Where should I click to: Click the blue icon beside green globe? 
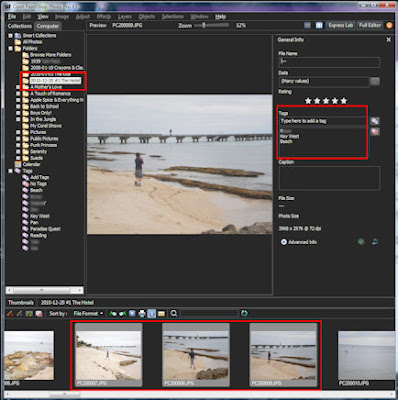[x=375, y=242]
